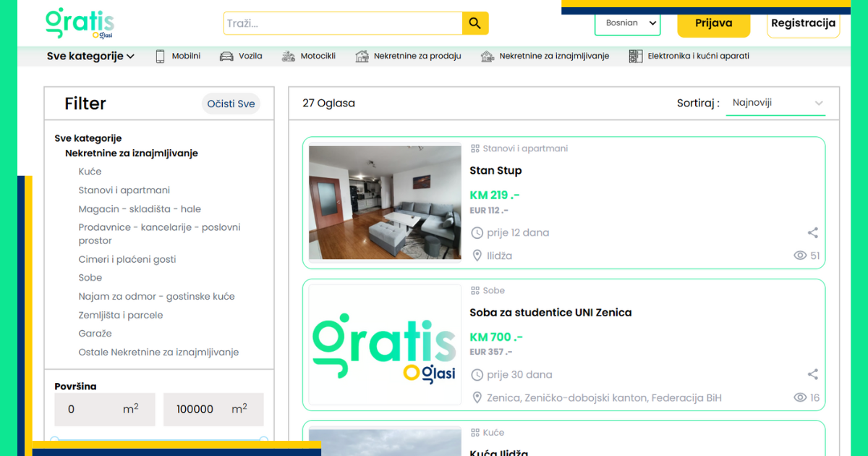
Task: Click the house icon for Nekretnine za iznajmljivanje
Action: click(488, 56)
